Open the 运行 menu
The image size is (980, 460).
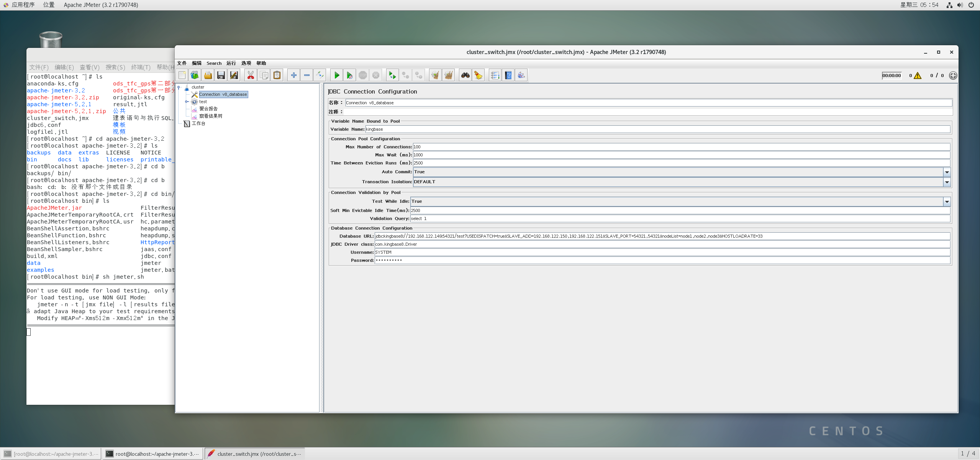click(231, 63)
